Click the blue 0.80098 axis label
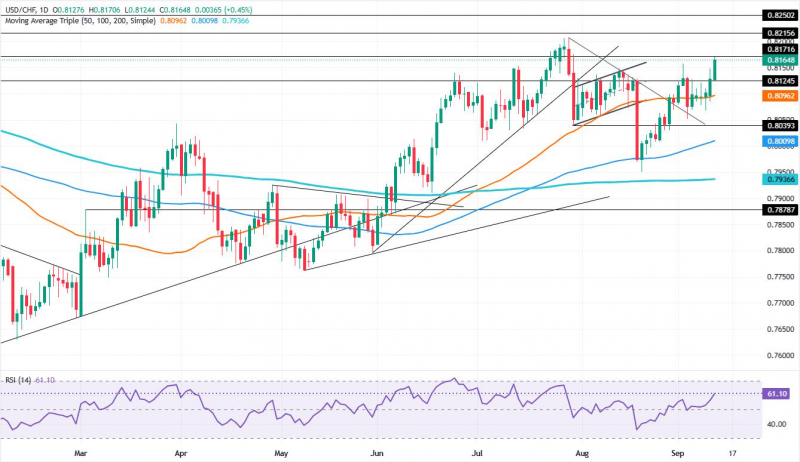Image resolution: width=800 pixels, height=462 pixels. [780, 141]
